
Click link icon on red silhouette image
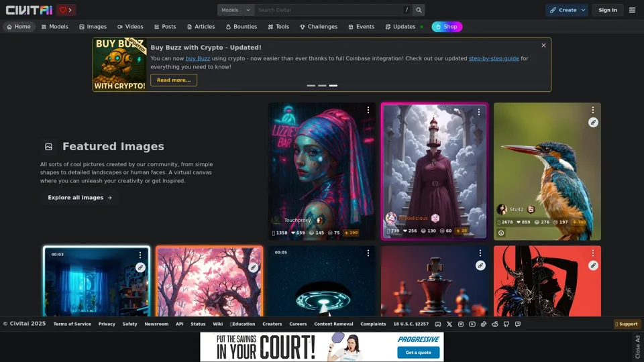[x=593, y=265]
